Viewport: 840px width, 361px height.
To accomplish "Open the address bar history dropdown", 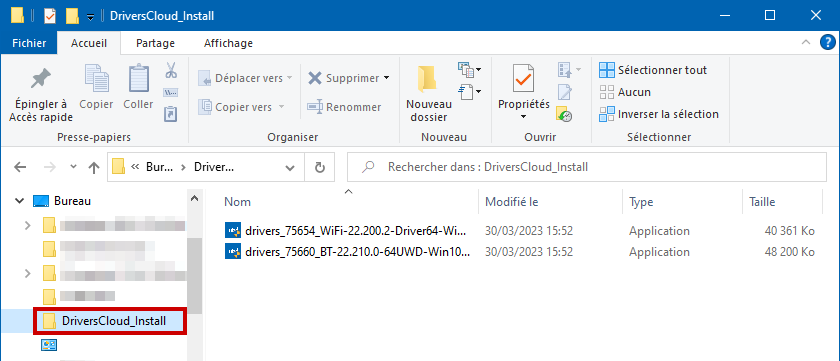I will click(x=290, y=168).
